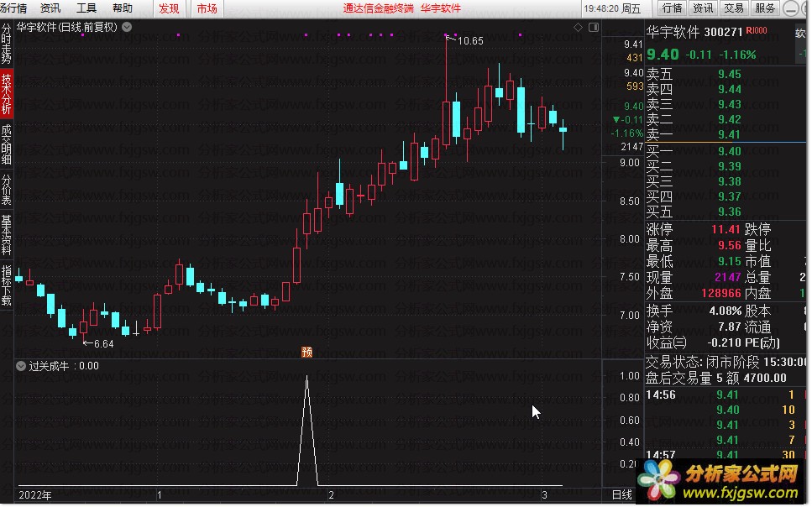Image resolution: width=812 pixels, height=507 pixels.
Task: Select the 分时走势 sidebar tab
Action: [6, 44]
